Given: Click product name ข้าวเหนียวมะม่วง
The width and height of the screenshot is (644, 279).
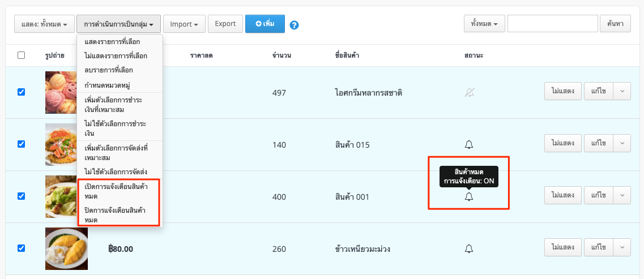Looking at the screenshot, I should click(x=362, y=249).
